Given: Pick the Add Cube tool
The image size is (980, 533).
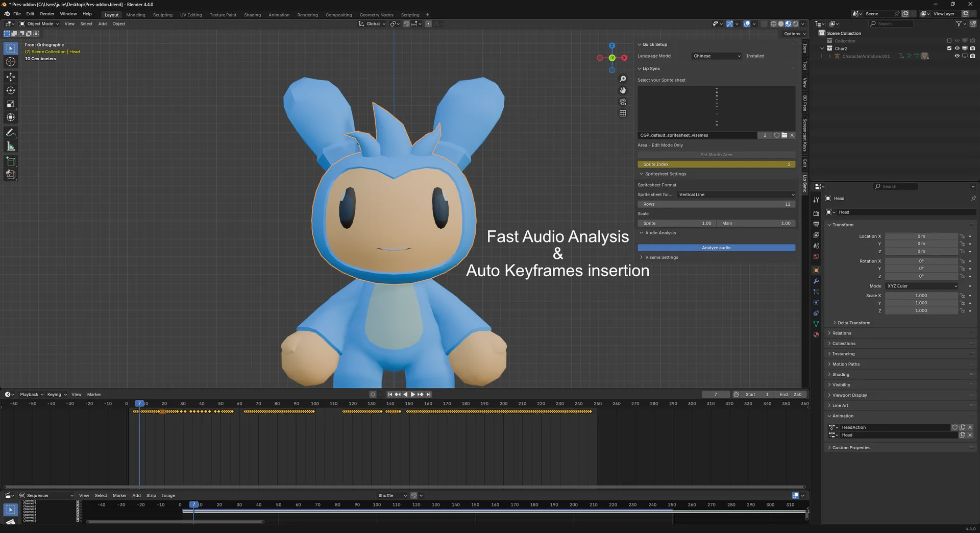Looking at the screenshot, I should pyautogui.click(x=11, y=161).
